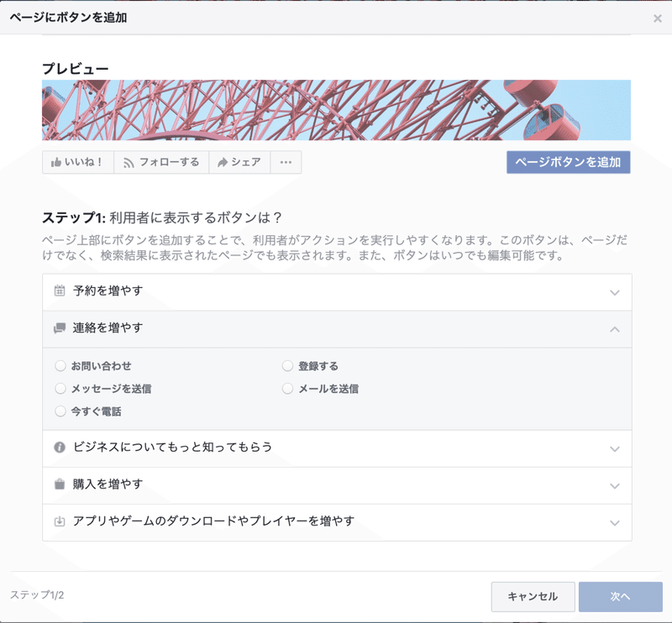The image size is (672, 623).
Task: Choose 今すぐ電話 as the page button
Action: pos(60,411)
